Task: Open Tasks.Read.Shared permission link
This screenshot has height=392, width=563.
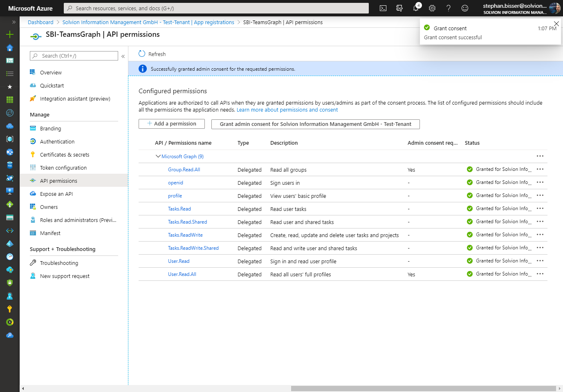Action: point(187,222)
